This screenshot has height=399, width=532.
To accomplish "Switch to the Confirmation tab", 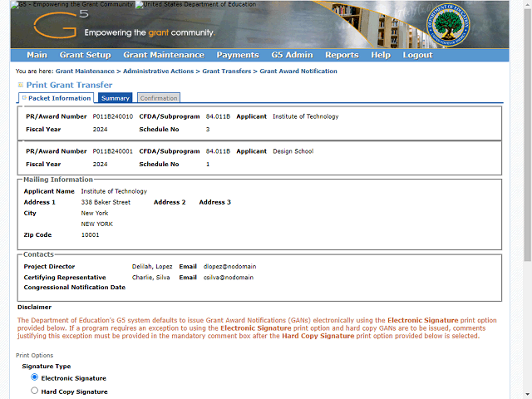I will tap(159, 98).
